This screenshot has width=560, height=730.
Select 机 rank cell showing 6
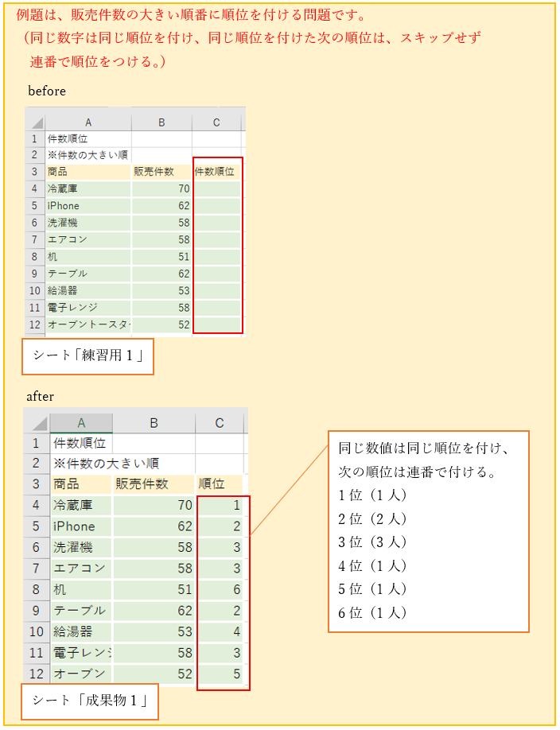(x=221, y=590)
